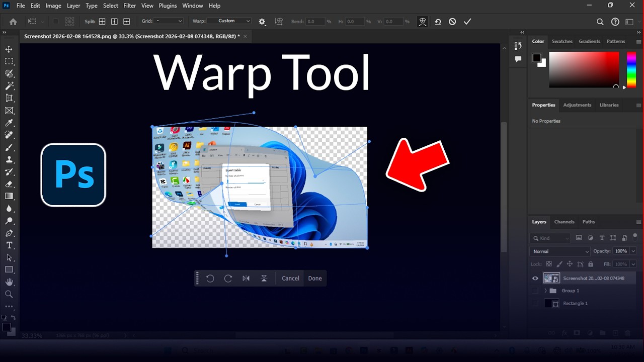Flip vertically in the floating taskbar
644x362 pixels.
(x=264, y=279)
